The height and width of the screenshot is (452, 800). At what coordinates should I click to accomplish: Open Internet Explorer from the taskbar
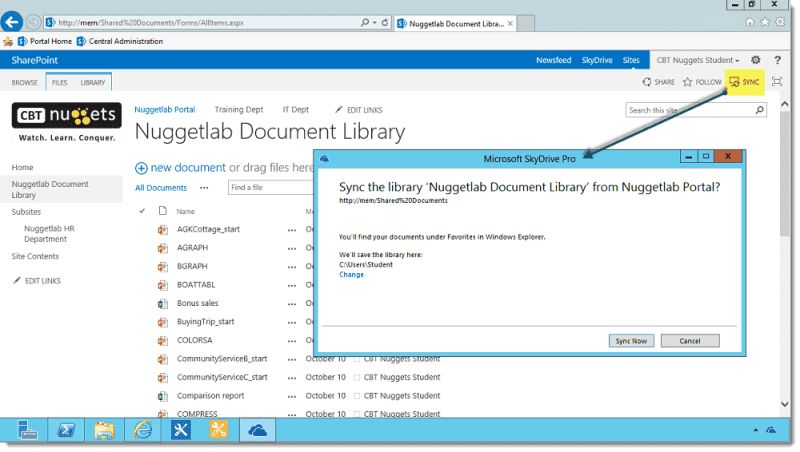[143, 431]
